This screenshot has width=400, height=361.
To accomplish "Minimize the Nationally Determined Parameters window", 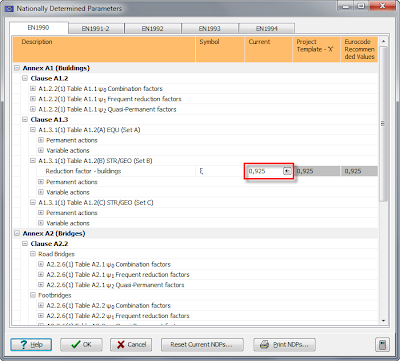I will [x=346, y=6].
